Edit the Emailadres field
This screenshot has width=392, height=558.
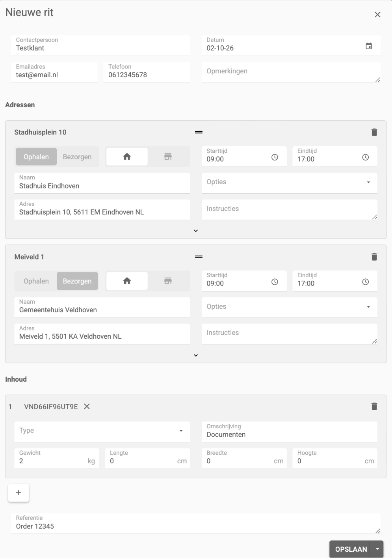pyautogui.click(x=54, y=72)
